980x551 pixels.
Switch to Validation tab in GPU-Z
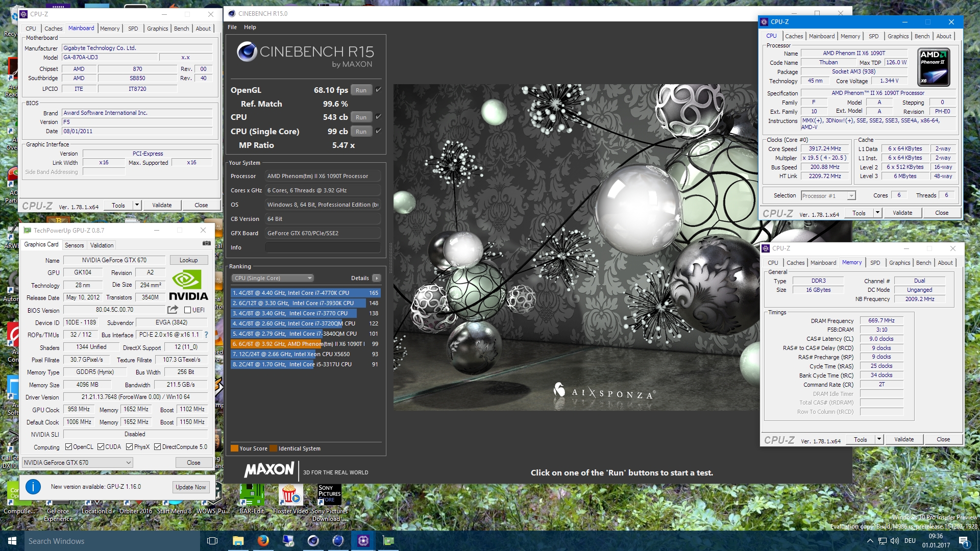pyautogui.click(x=102, y=245)
